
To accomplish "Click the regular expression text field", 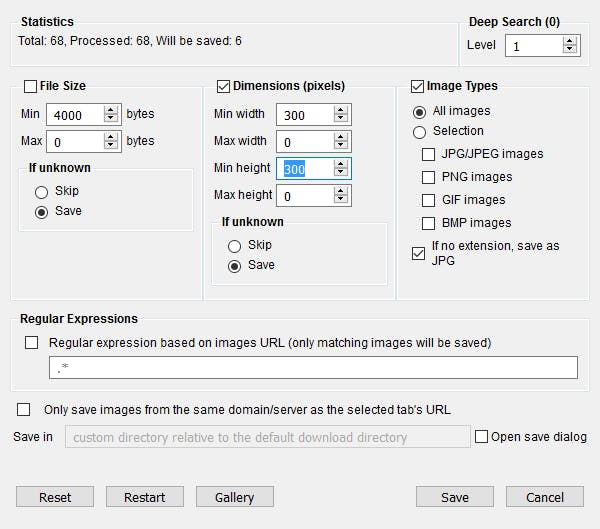I will (313, 368).
